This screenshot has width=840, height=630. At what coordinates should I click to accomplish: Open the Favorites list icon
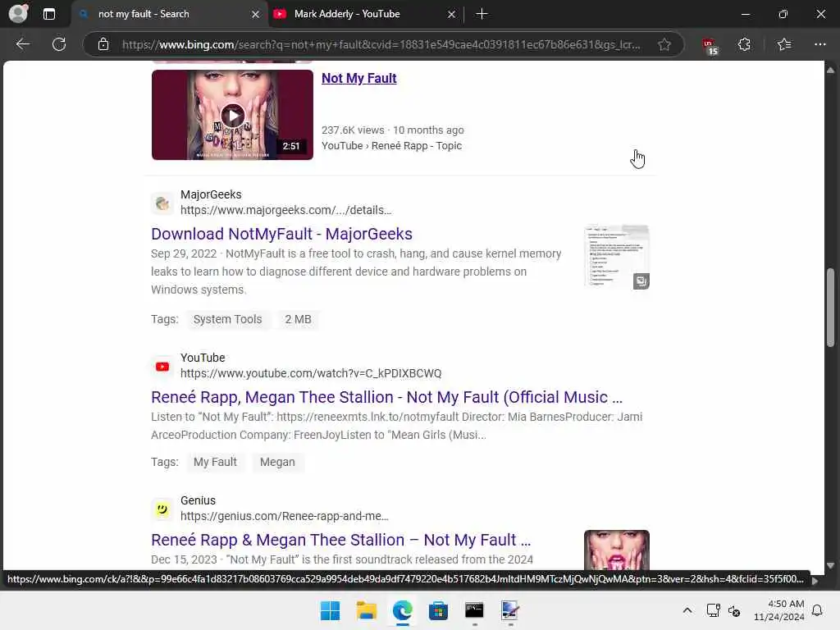tap(784, 44)
